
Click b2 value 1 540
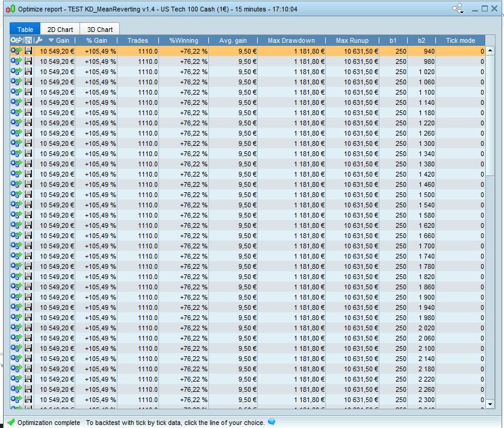[426, 205]
